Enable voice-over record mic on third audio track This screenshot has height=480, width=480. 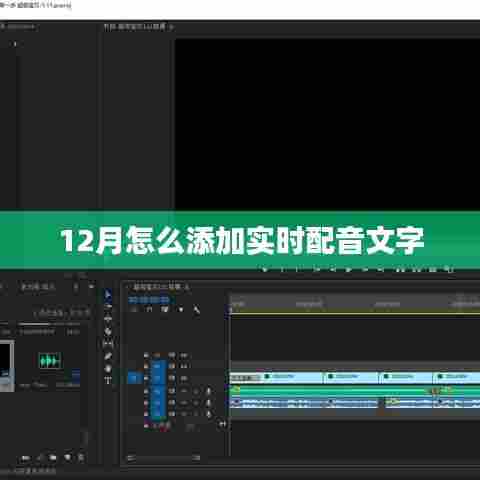pos(209,414)
